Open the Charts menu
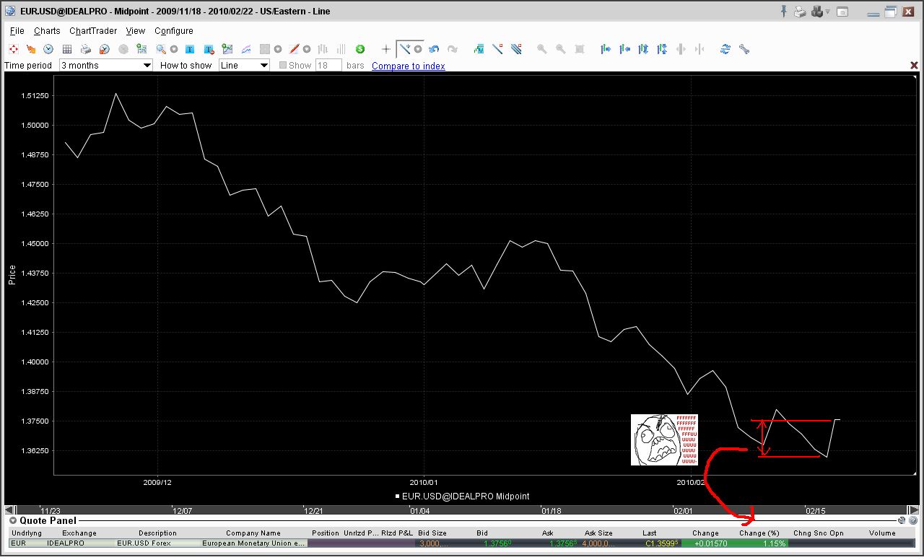Image resolution: width=924 pixels, height=560 pixels. (47, 31)
